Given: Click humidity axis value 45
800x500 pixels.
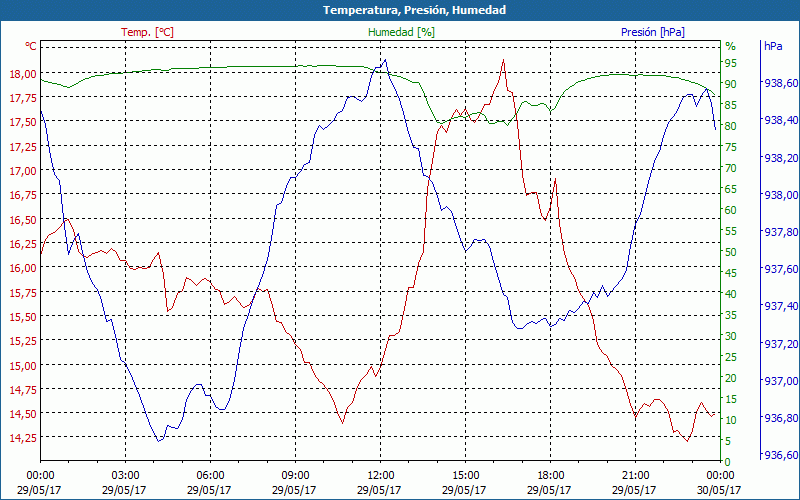Looking at the screenshot, I should coord(731,273).
